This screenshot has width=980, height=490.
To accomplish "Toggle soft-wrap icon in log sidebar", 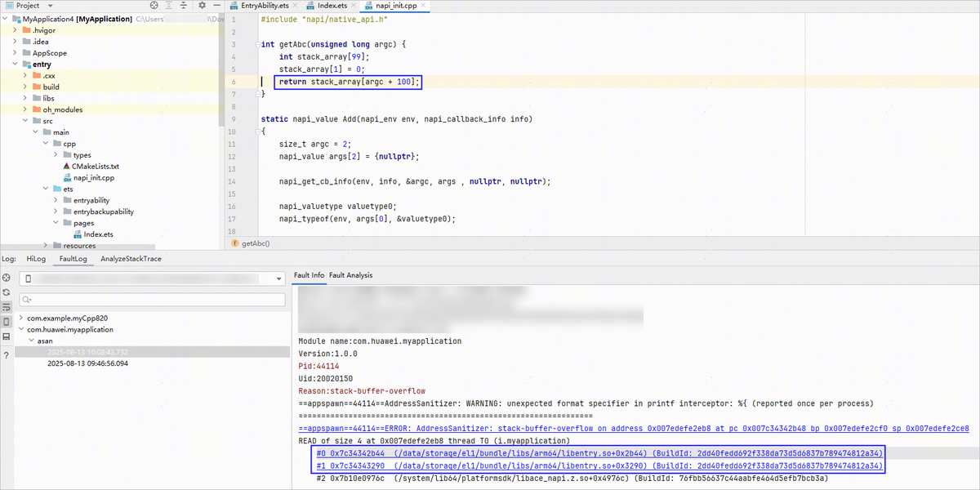I will (7, 307).
